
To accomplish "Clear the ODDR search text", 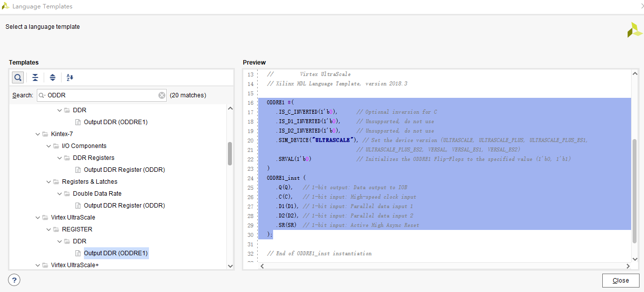I will coord(162,95).
